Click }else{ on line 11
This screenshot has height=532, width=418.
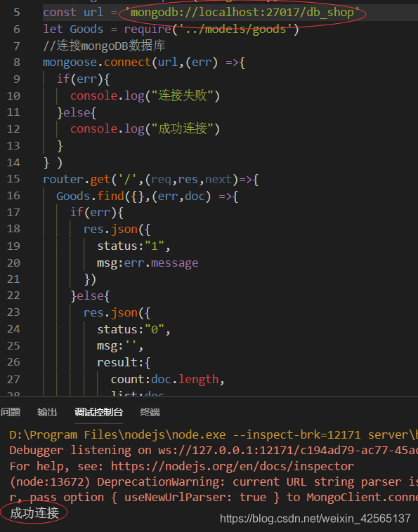[x=77, y=112]
